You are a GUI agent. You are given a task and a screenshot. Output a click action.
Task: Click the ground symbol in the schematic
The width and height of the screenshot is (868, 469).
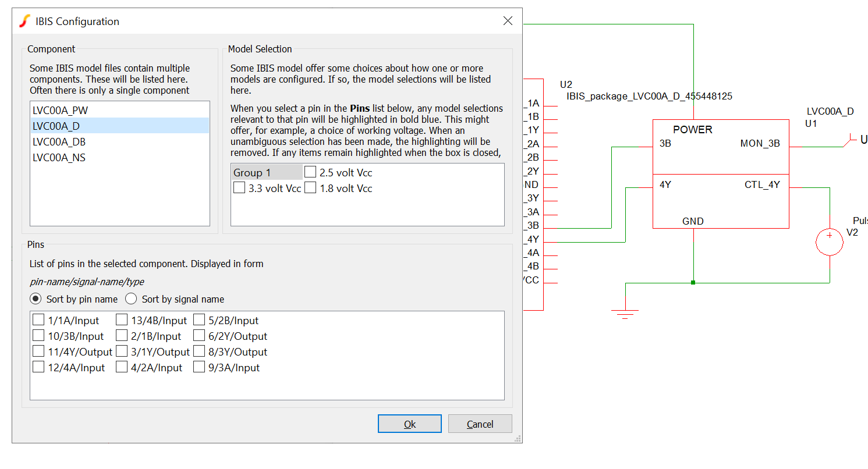(625, 313)
